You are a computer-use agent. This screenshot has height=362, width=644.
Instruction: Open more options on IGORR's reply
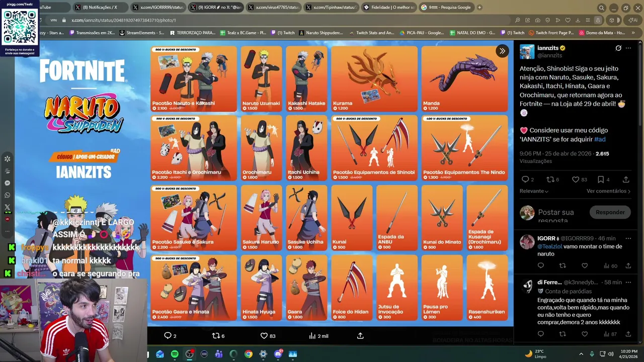click(628, 238)
